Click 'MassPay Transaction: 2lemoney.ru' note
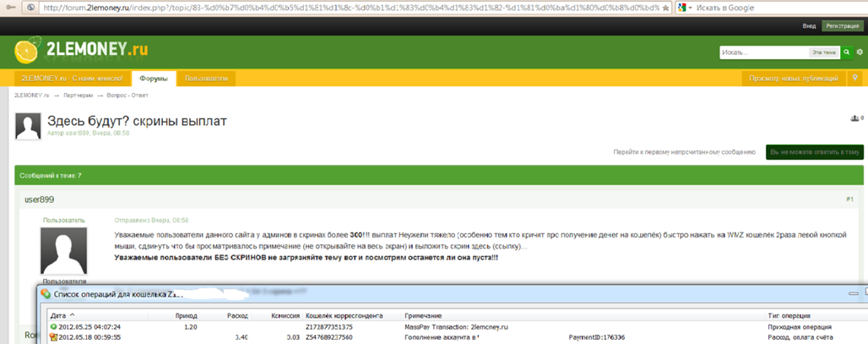This screenshot has height=344, width=868. [457, 327]
